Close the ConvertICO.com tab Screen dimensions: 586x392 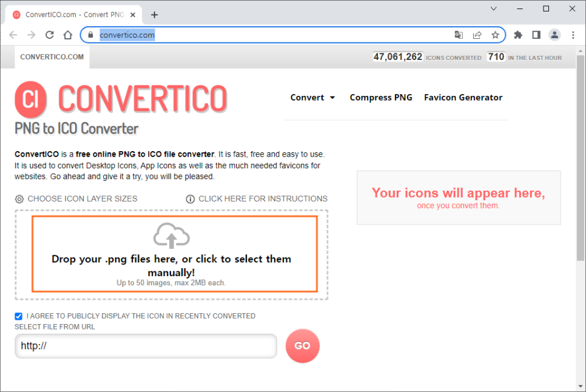tap(133, 15)
